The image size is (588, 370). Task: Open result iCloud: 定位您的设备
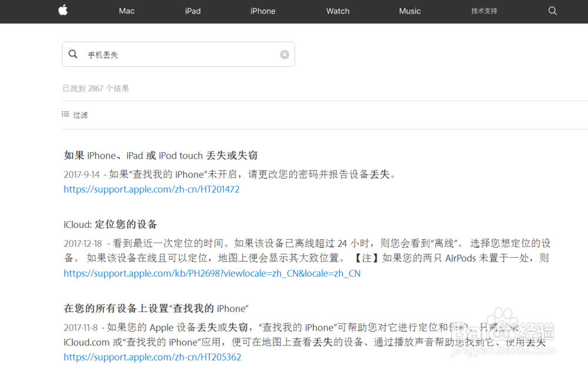pos(111,224)
